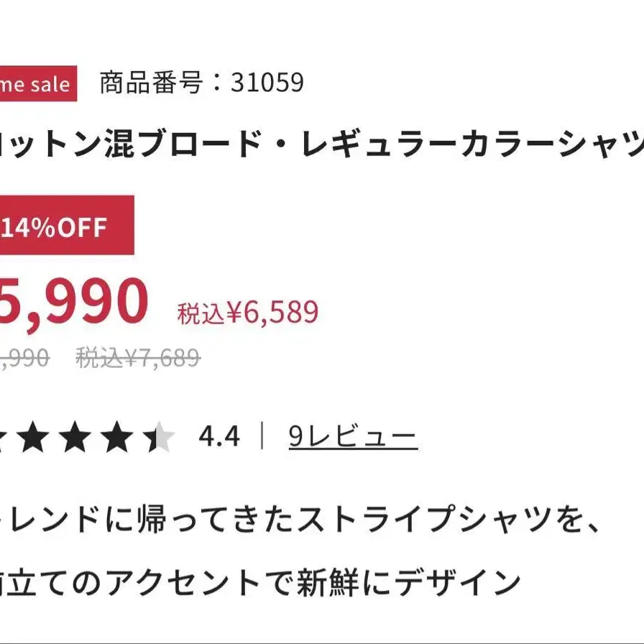Click the tax-included price 税込¥6,589
644x644 pixels.
248,312
